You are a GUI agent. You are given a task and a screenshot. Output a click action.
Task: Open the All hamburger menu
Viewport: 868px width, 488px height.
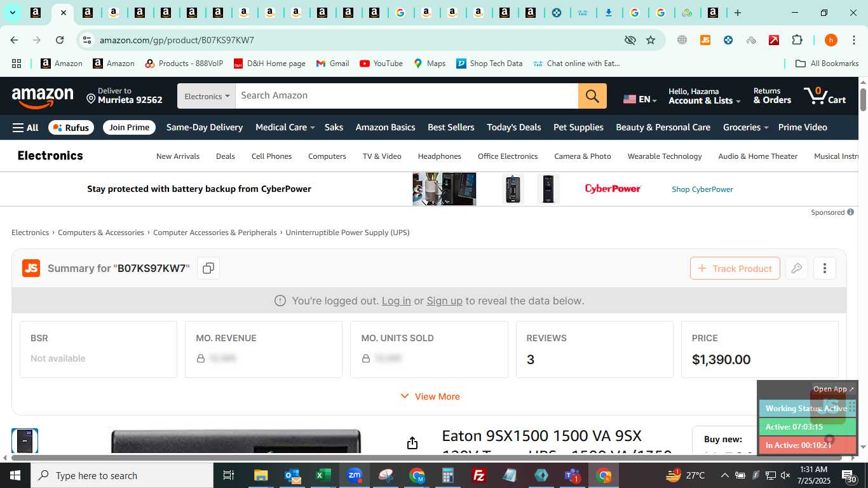[x=25, y=128]
